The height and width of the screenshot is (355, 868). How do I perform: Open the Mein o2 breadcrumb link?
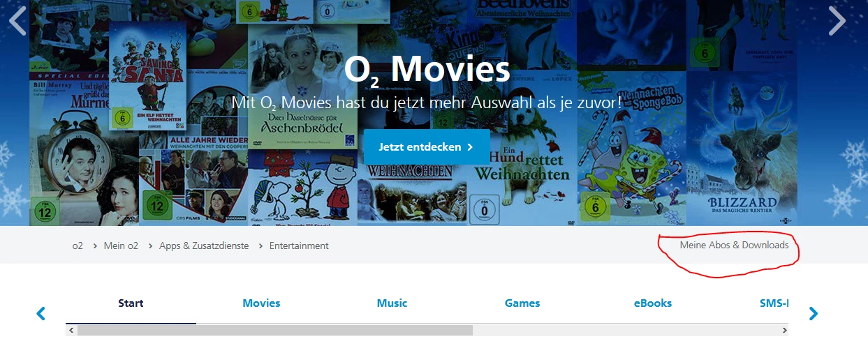122,246
